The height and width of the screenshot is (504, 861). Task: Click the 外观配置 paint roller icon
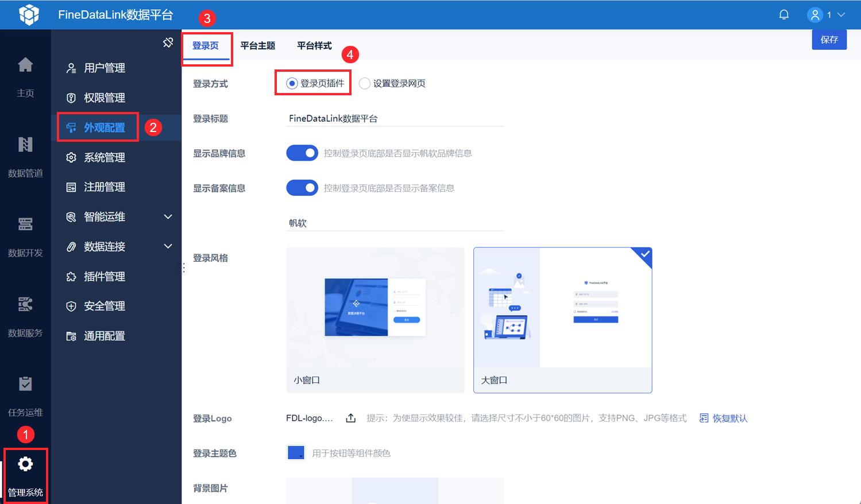point(71,128)
